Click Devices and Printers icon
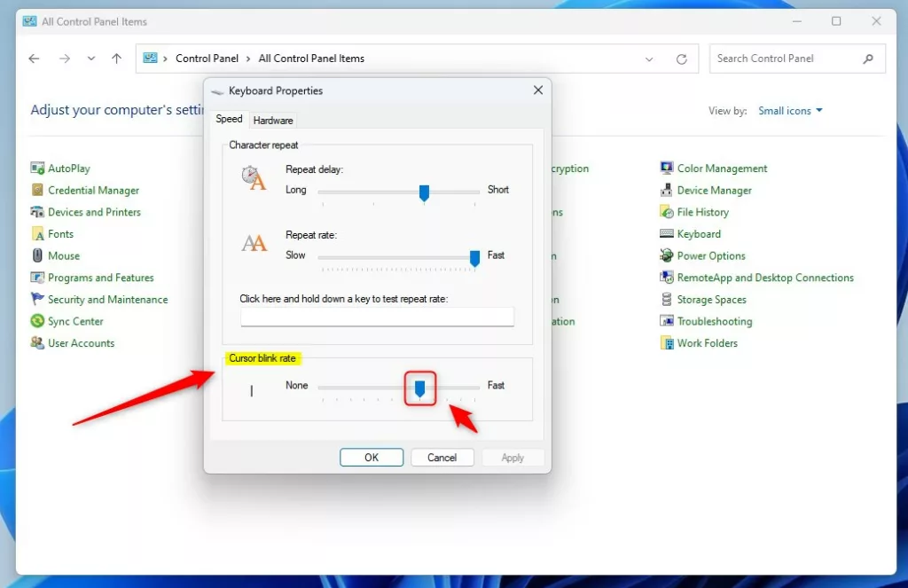Viewport: 908px width, 588px height. click(x=37, y=212)
